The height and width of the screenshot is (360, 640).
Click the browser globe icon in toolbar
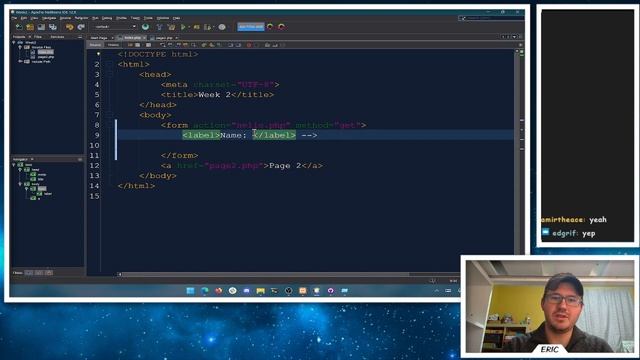[145, 27]
